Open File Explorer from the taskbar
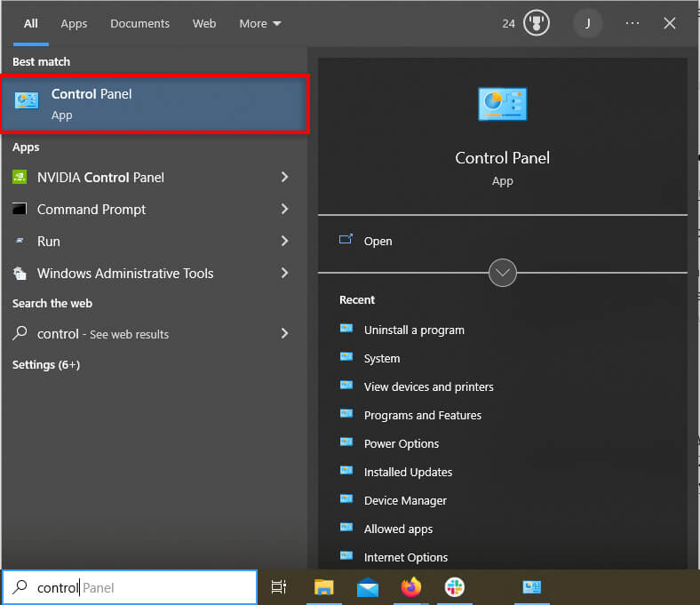The width and height of the screenshot is (700, 605). (x=323, y=587)
